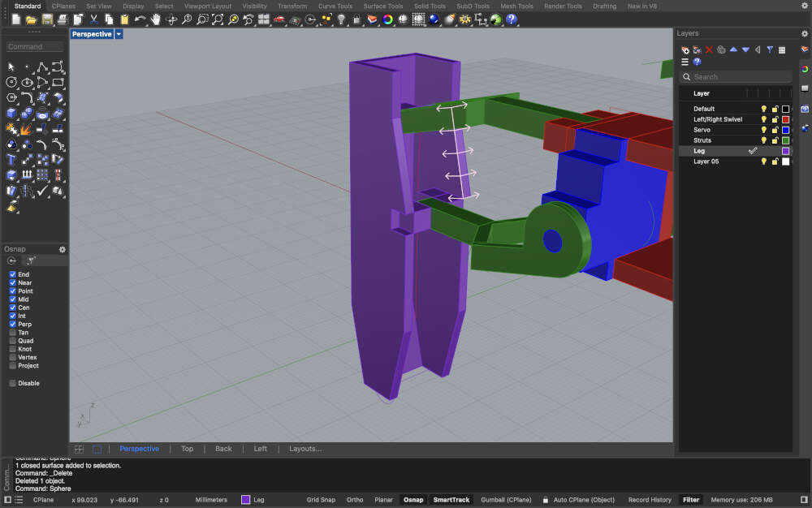
Task: Delete the layer with the red X icon
Action: click(x=709, y=50)
